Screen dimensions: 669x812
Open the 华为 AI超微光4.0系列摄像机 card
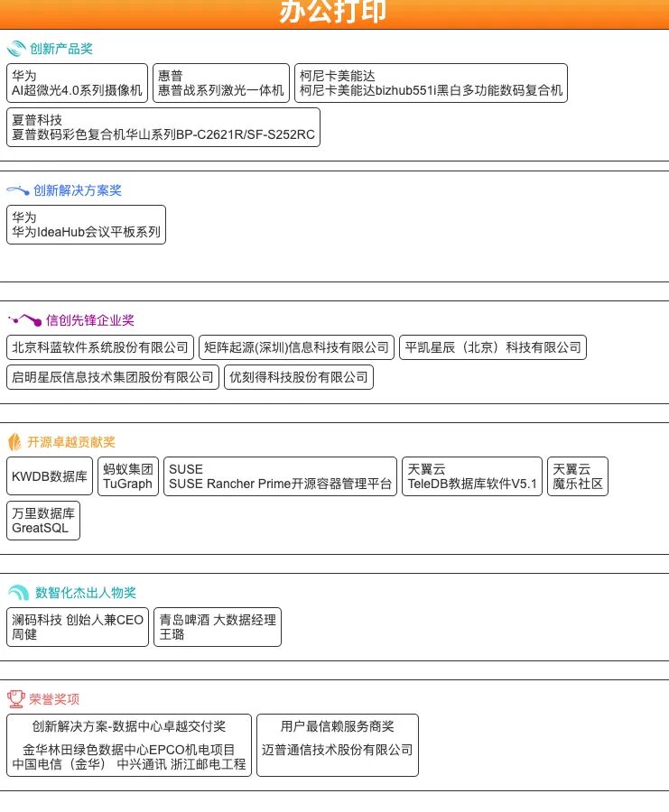click(78, 83)
